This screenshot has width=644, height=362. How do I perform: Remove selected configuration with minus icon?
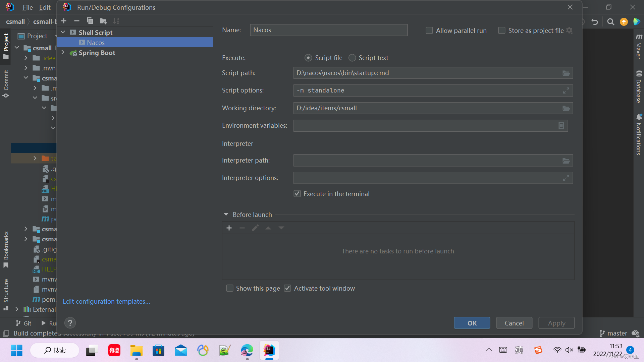(x=77, y=21)
